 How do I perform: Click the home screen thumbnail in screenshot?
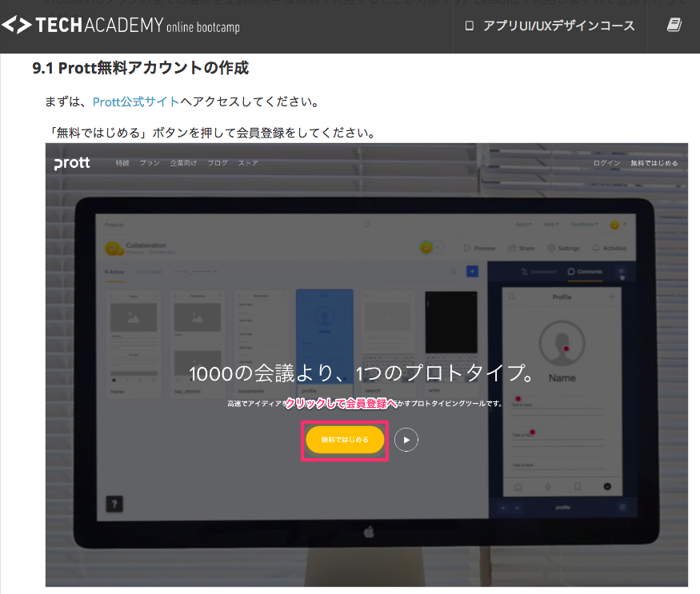(134, 344)
